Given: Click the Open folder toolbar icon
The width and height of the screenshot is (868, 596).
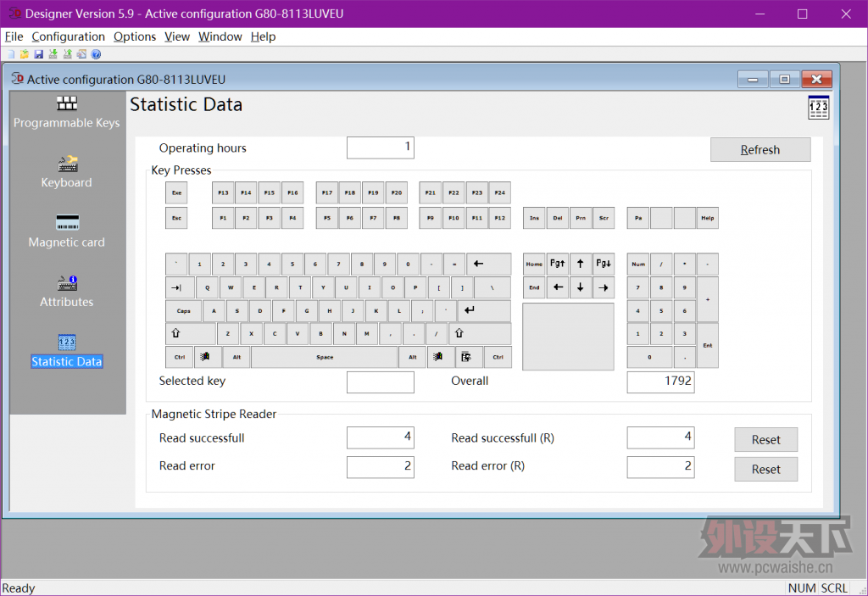Looking at the screenshot, I should tap(25, 54).
